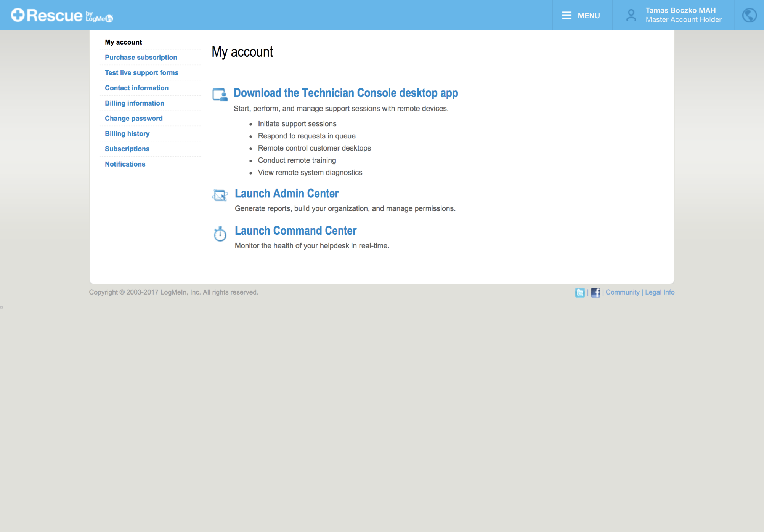Screen dimensions: 764x532
Task: Open the hamburger MENU button
Action: click(x=582, y=15)
